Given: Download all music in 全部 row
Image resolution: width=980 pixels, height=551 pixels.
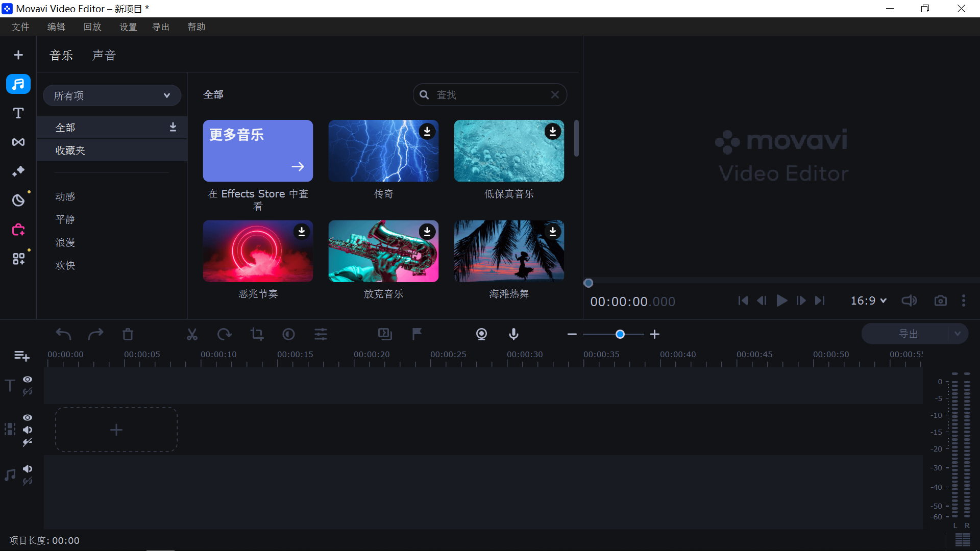Looking at the screenshot, I should tap(173, 127).
